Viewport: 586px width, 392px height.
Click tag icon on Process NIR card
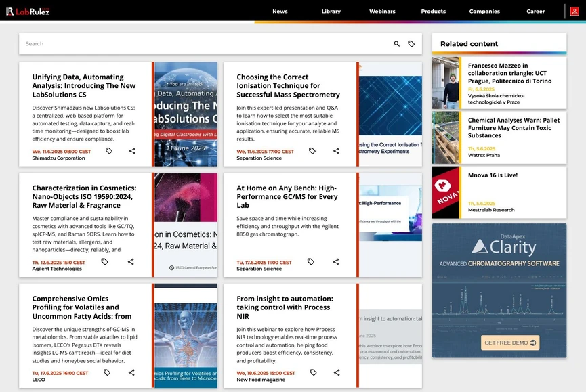click(313, 372)
